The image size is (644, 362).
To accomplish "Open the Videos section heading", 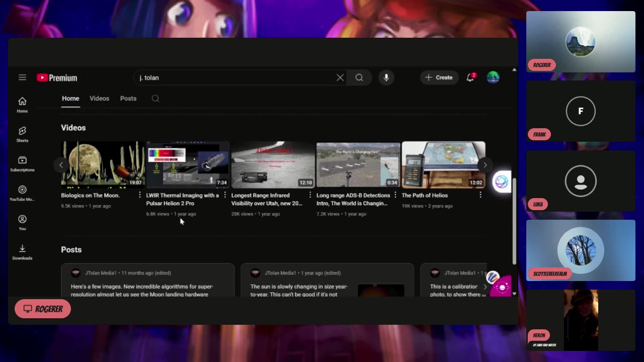I will (73, 128).
